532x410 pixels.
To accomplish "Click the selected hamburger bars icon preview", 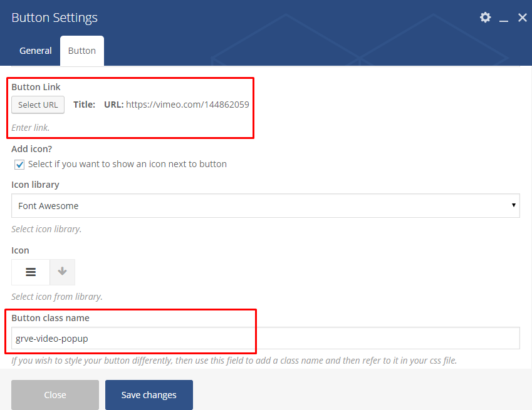I will [31, 272].
